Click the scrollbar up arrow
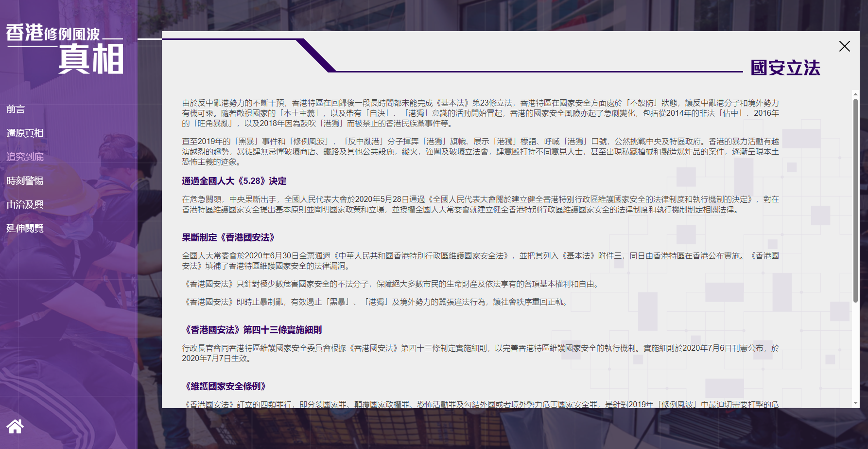Viewport: 868px width, 449px height. coord(855,94)
